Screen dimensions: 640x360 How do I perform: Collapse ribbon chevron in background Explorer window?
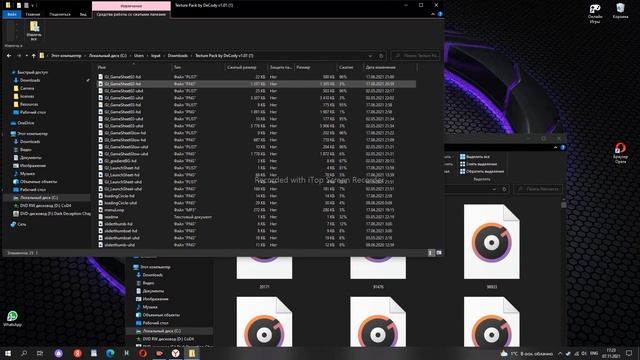point(556,147)
